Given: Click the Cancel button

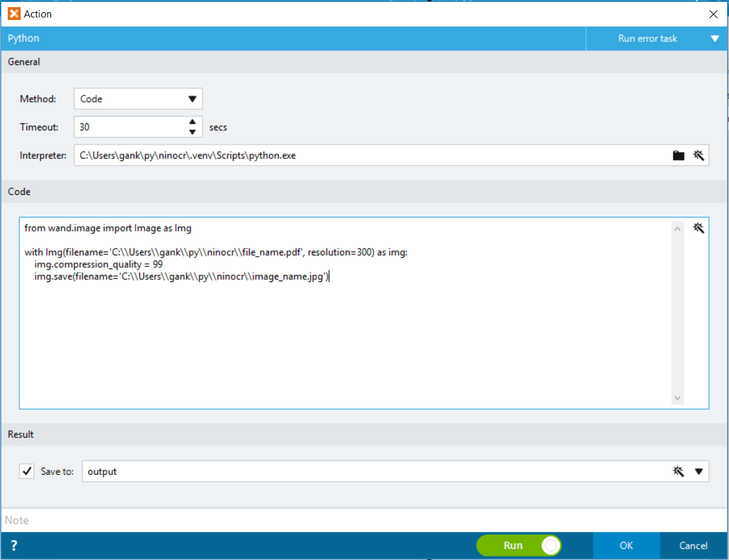Looking at the screenshot, I should tap(694, 545).
